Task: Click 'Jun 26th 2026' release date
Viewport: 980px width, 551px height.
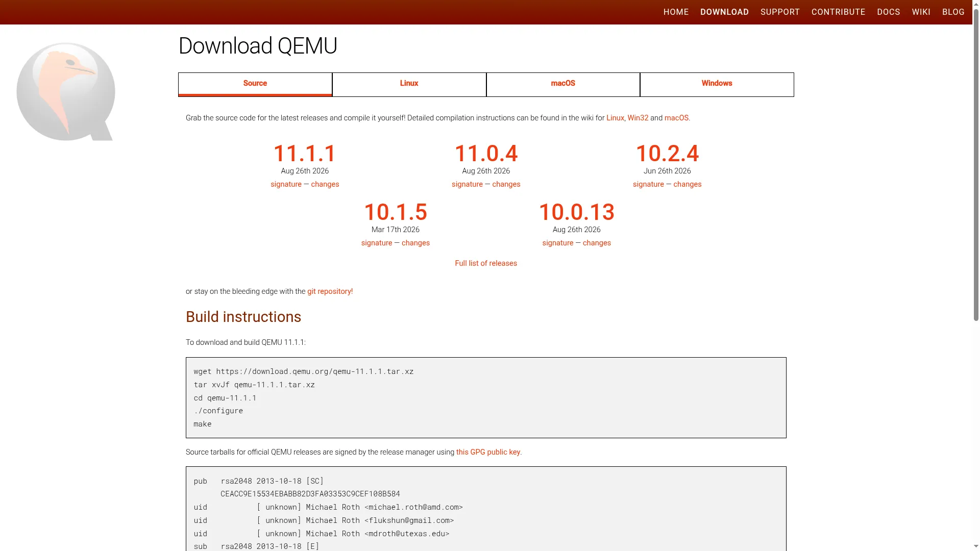Action: pyautogui.click(x=667, y=171)
